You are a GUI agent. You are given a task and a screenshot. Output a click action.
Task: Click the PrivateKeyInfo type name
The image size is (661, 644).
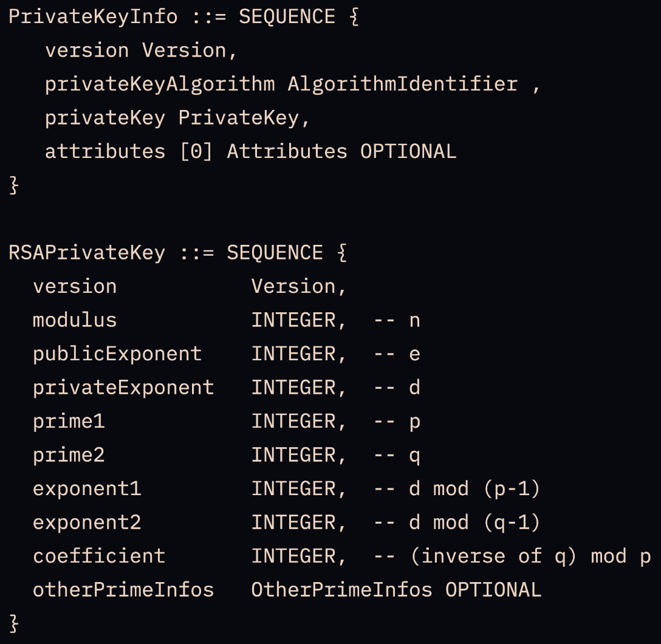coord(93,17)
